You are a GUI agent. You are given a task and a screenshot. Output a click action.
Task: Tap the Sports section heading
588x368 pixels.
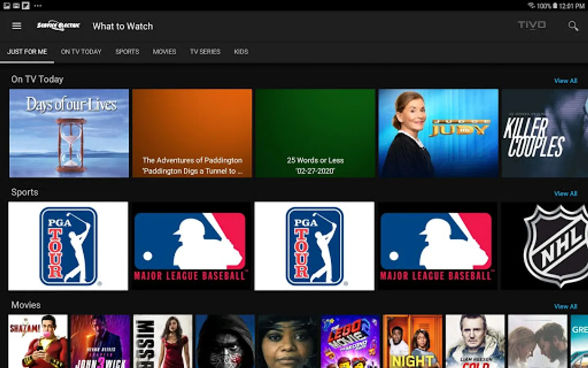(x=24, y=192)
